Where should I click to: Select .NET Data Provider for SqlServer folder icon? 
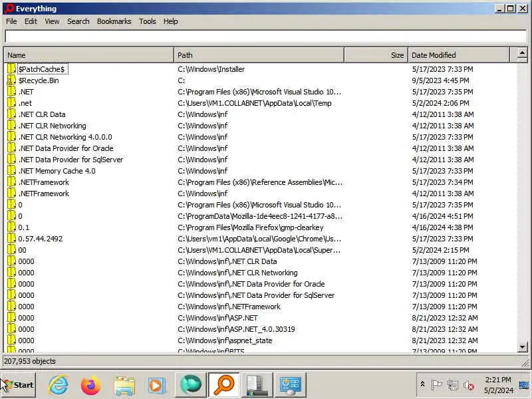11,160
